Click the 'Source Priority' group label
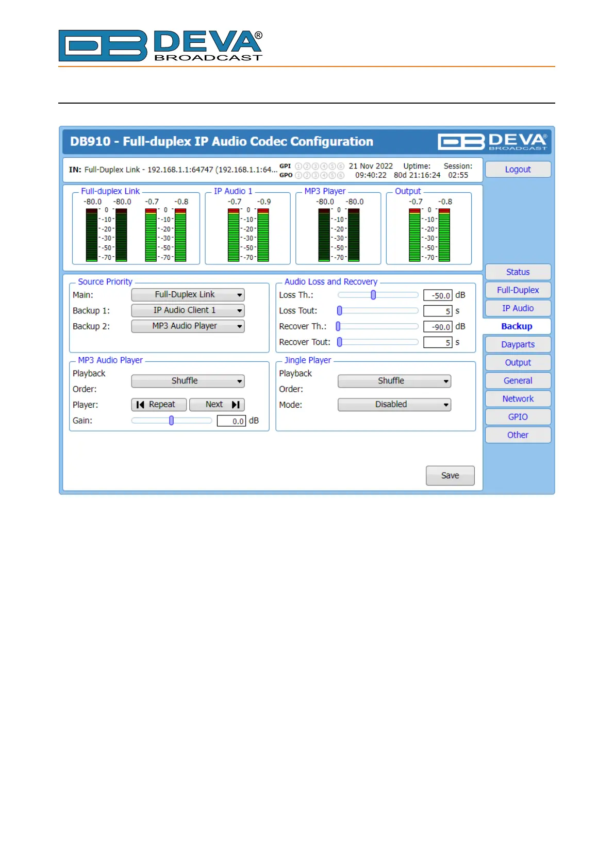This screenshot has width=614, height=868. click(105, 282)
